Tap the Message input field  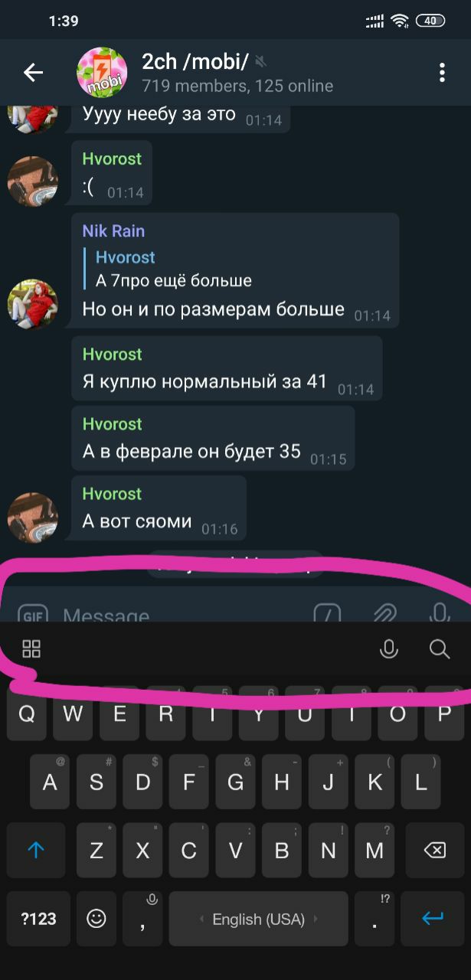[x=182, y=615]
